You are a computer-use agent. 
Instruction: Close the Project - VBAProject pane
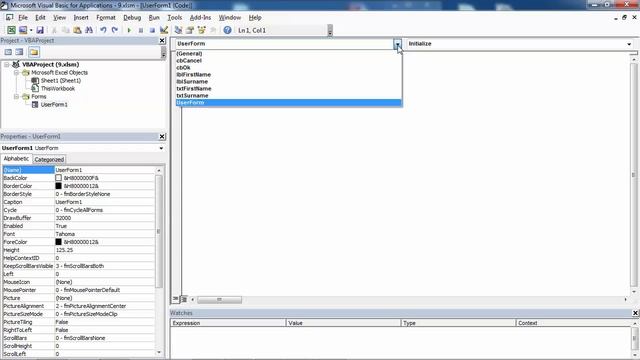pos(162,40)
